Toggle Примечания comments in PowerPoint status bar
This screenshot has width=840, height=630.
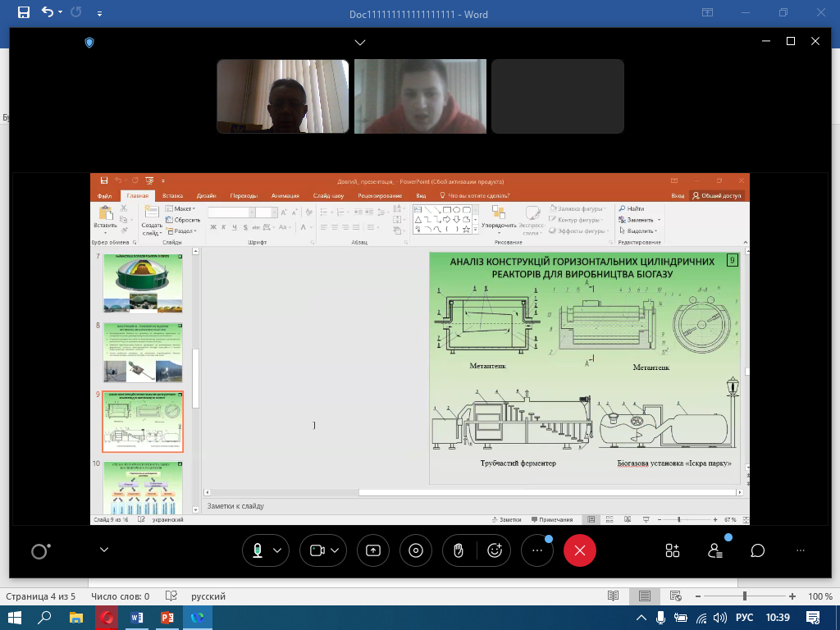pos(552,519)
